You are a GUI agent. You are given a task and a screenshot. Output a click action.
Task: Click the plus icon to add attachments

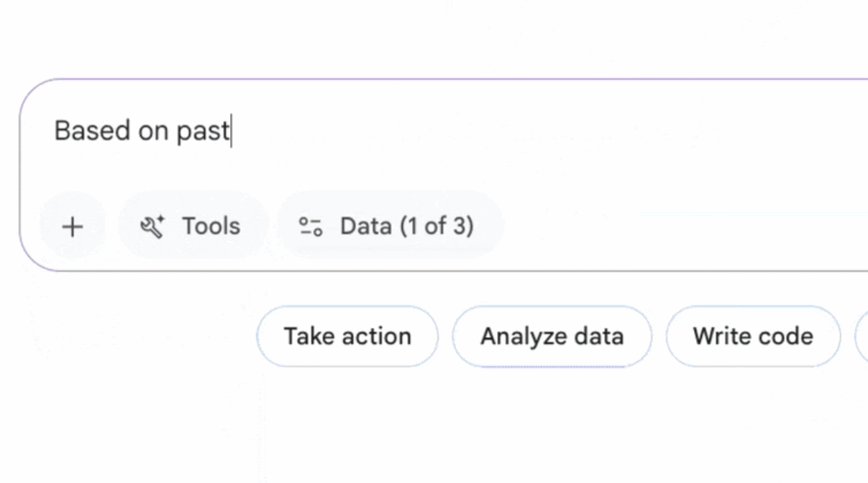coord(72,226)
